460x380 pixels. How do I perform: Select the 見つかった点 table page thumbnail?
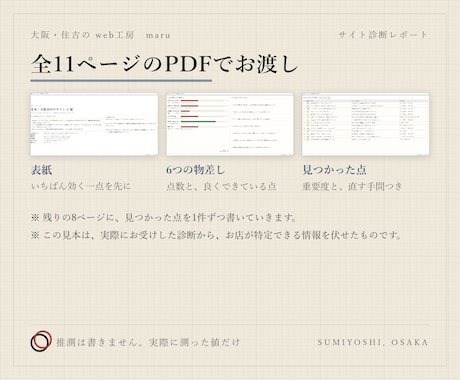tap(366, 124)
